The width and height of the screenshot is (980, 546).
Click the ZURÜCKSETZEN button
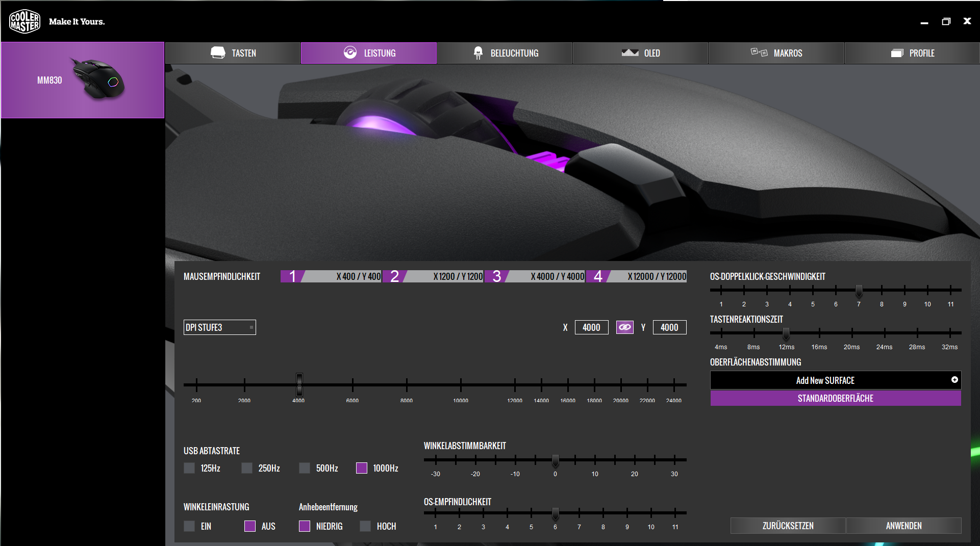click(788, 526)
